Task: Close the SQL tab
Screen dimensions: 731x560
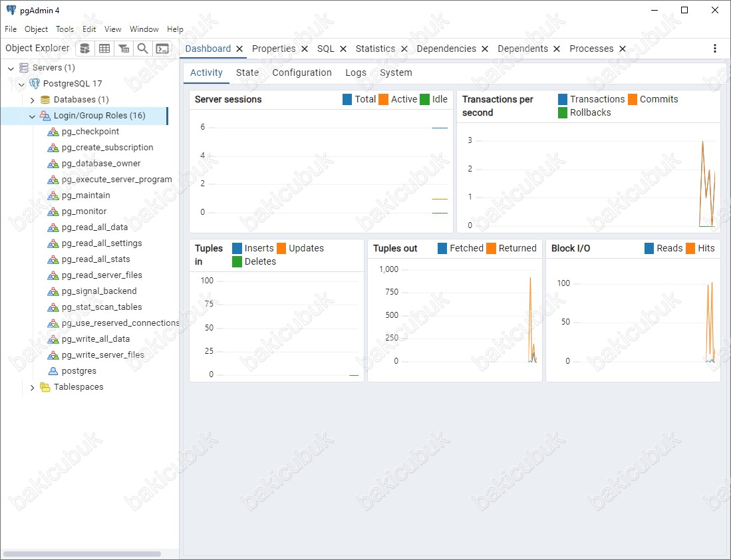Action: [343, 49]
